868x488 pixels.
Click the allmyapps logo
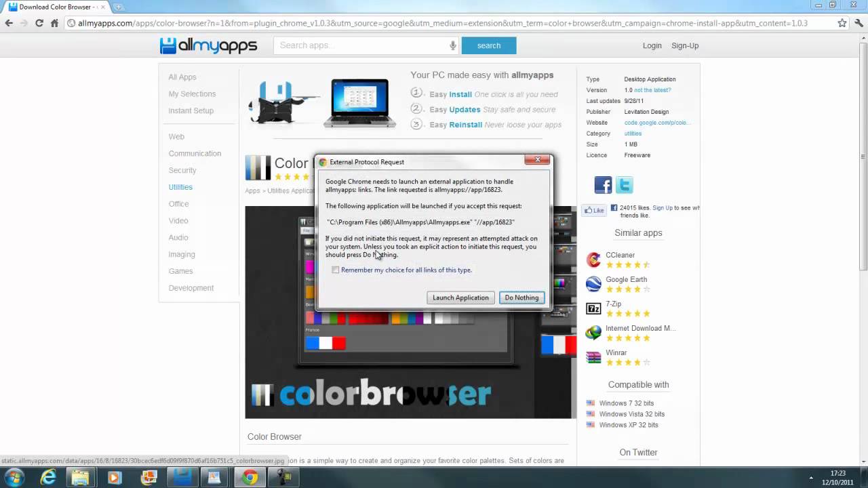[x=208, y=45]
